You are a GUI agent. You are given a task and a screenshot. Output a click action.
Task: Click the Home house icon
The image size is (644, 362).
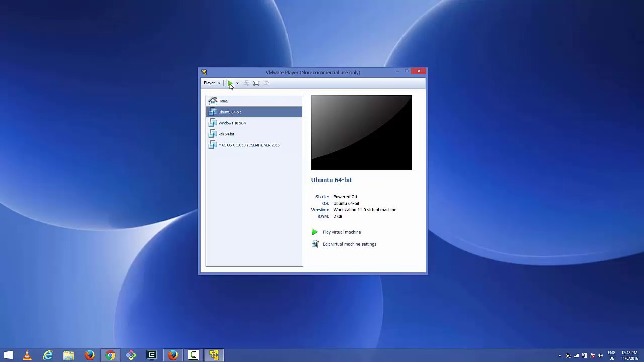coord(213,101)
